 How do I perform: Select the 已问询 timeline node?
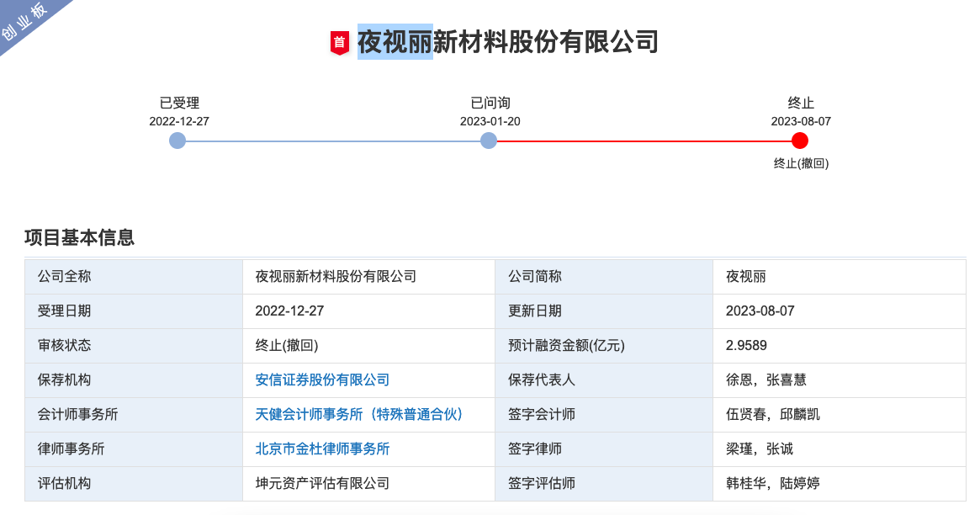489,141
